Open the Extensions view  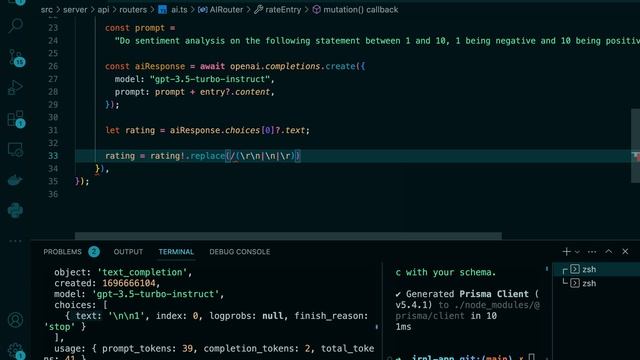point(16,119)
